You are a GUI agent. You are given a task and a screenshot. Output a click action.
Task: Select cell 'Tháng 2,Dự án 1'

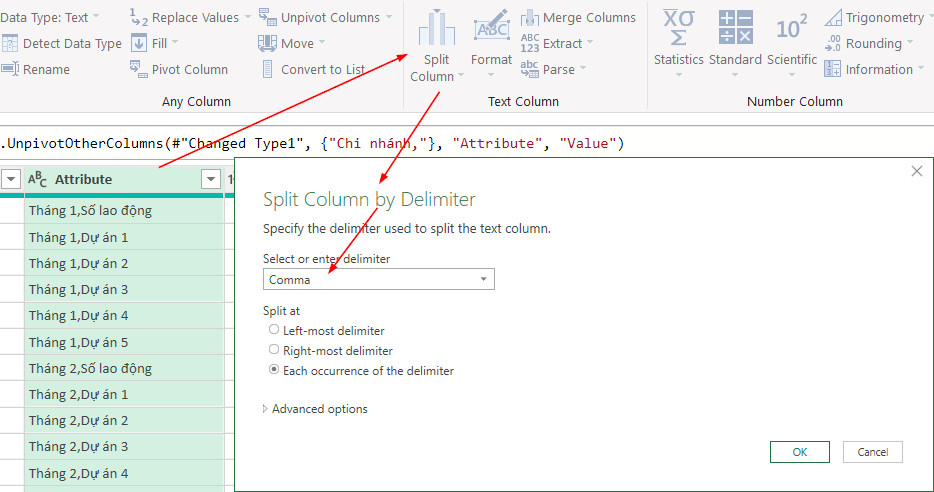[124, 394]
